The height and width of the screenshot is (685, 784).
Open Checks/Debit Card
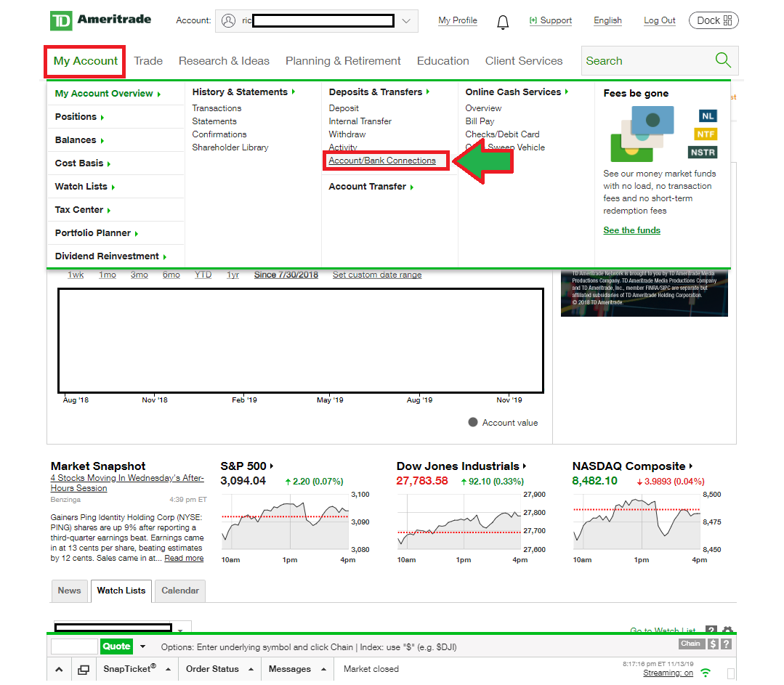[x=502, y=134]
